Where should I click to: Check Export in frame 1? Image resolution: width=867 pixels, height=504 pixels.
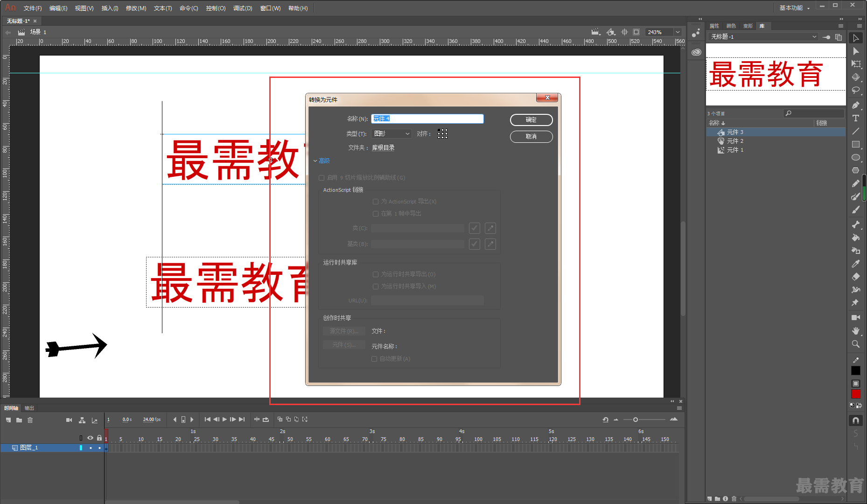(x=376, y=214)
